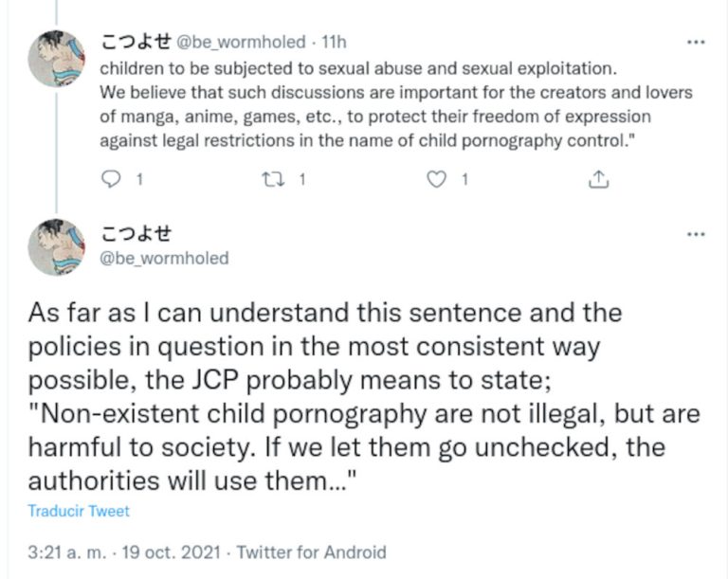The height and width of the screenshot is (579, 728).
Task: Open the こつよせ display name on the main tweet
Action: point(136,234)
